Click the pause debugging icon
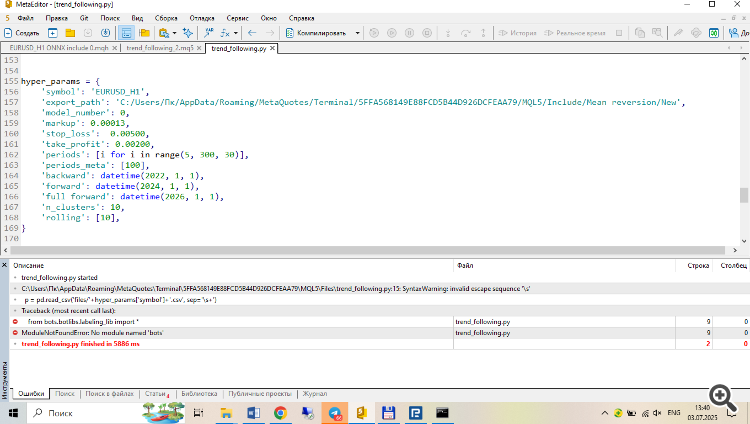This screenshot has width=750, height=424. click(x=409, y=33)
